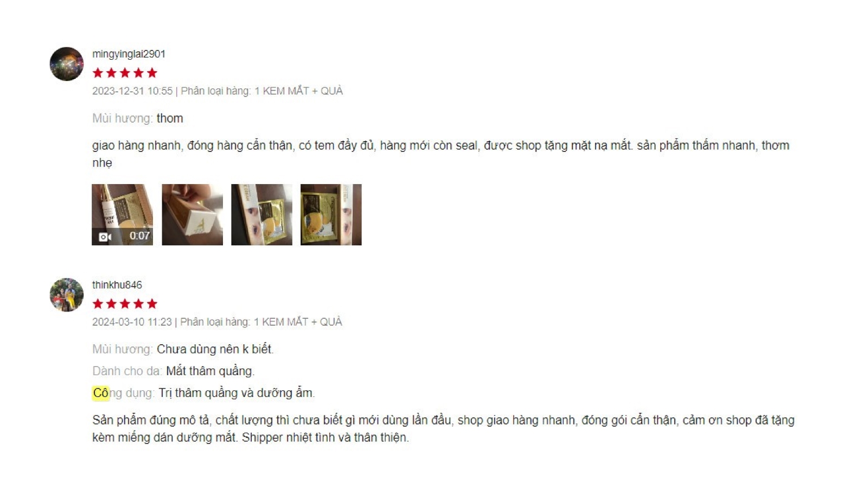Click the 2023-12-31 10:55 review date
The width and height of the screenshot is (868, 487).
[132, 91]
